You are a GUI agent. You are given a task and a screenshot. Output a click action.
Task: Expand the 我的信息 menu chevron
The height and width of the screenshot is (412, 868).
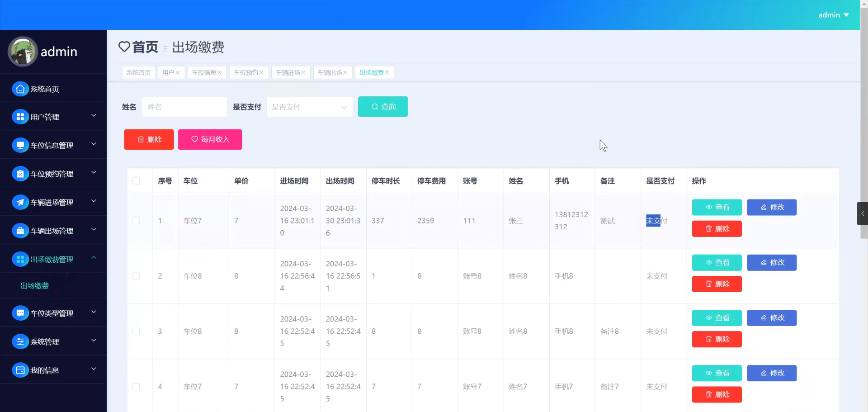(94, 369)
